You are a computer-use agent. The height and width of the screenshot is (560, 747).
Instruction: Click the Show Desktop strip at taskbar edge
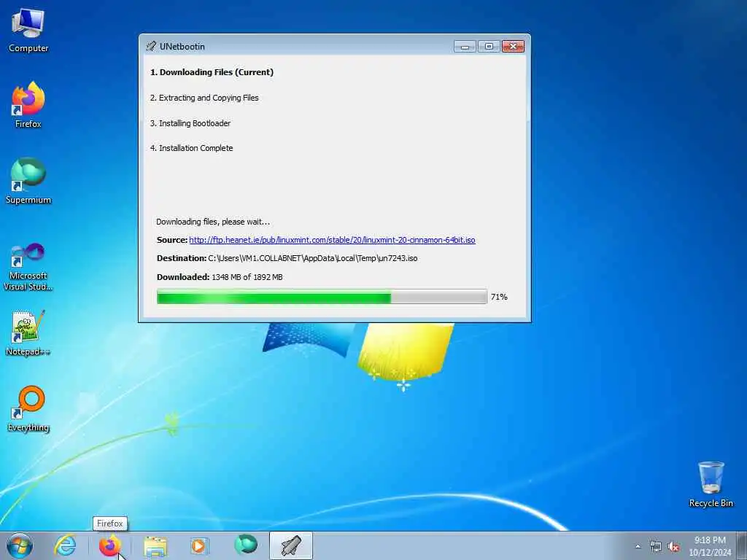pos(742,546)
